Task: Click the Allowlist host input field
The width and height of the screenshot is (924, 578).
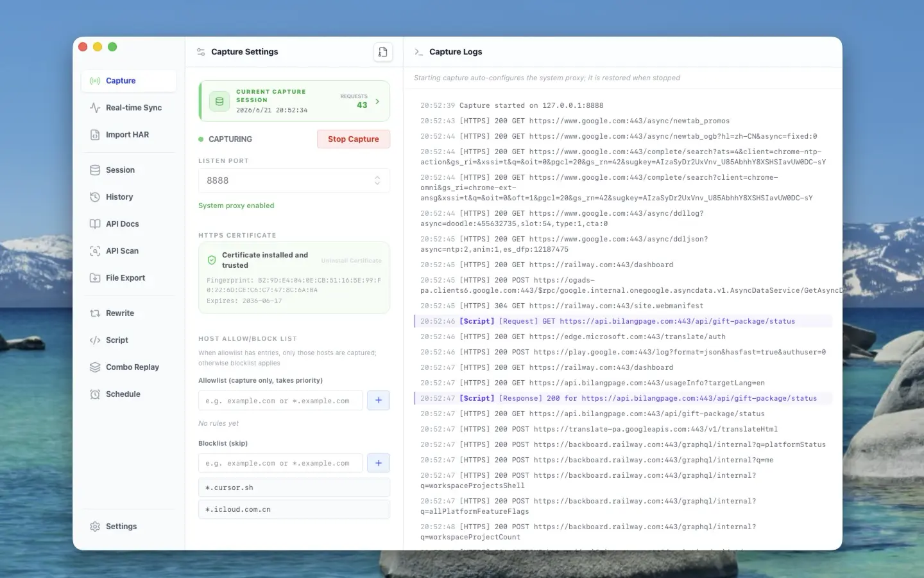Action: coord(281,401)
